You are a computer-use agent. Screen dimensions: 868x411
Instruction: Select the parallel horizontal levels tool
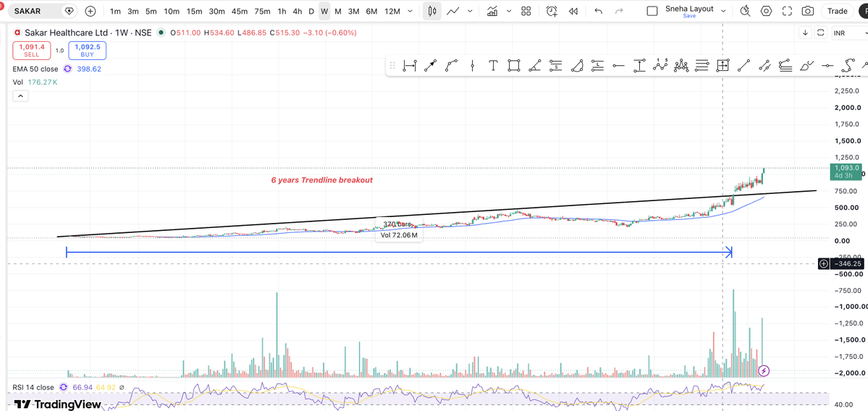702,66
